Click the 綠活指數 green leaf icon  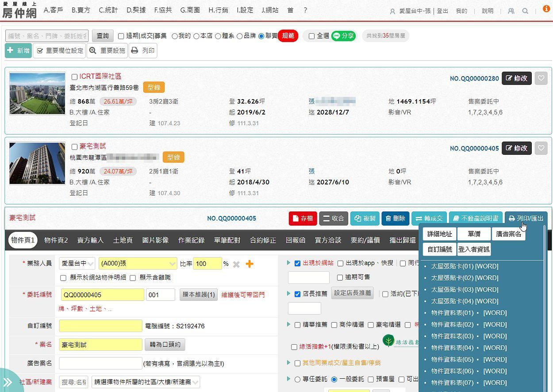click(x=388, y=341)
